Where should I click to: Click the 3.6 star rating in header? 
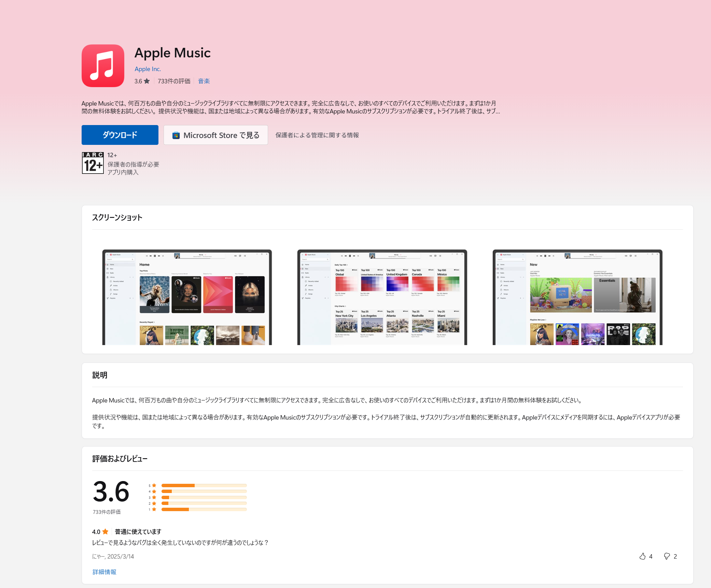(x=142, y=81)
